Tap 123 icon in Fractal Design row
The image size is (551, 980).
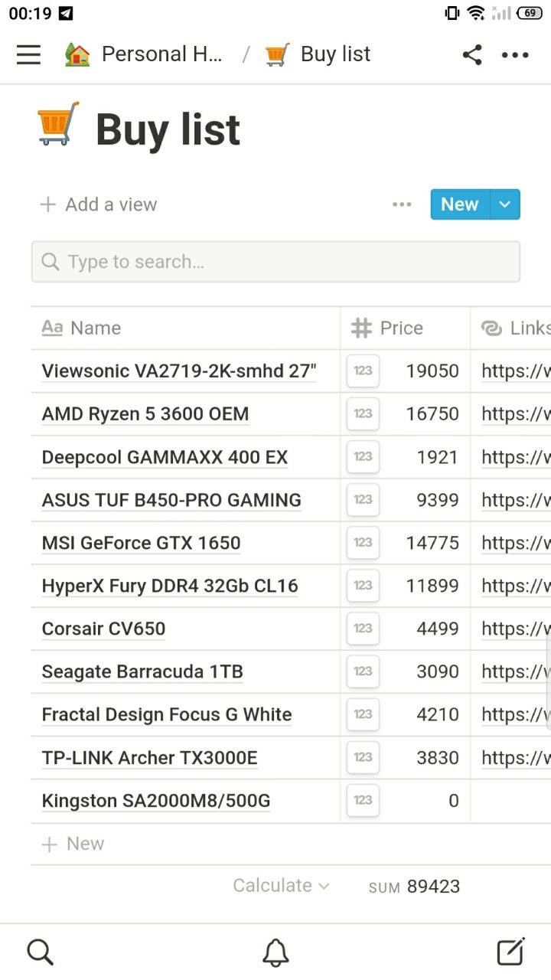[x=363, y=714]
